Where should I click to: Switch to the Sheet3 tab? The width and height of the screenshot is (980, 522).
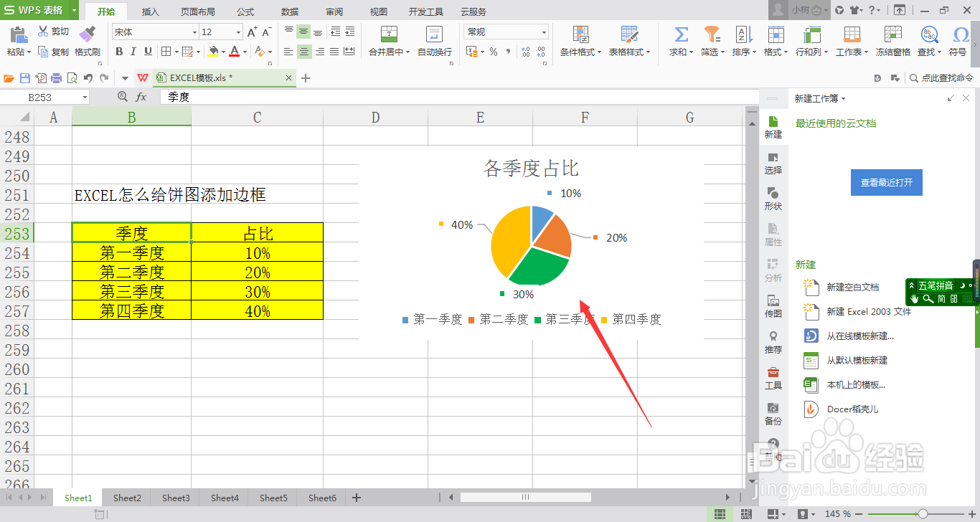pyautogui.click(x=176, y=498)
